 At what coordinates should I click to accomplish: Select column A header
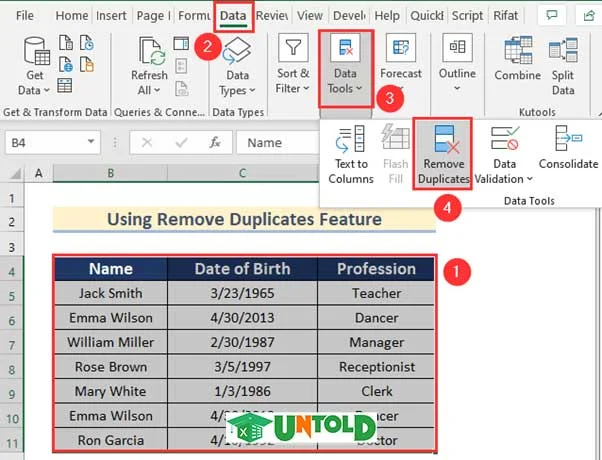tap(38, 173)
